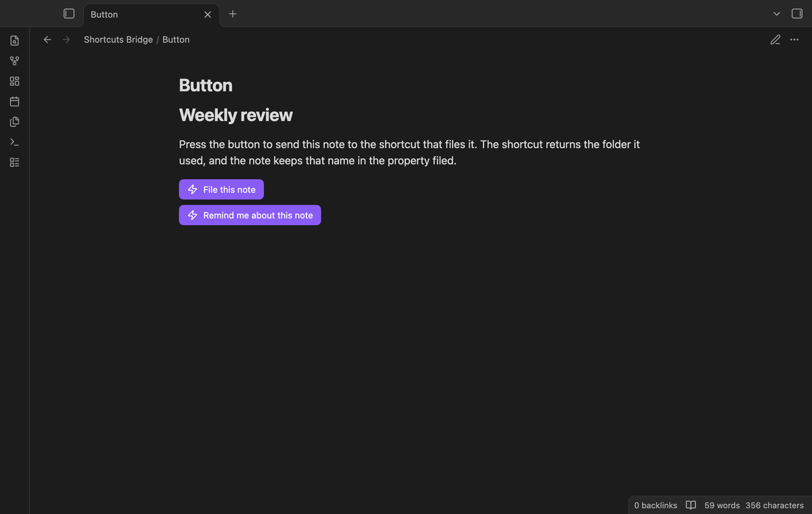Viewport: 812px width, 514px height.
Task: Click the 59 words count
Action: pos(722,505)
